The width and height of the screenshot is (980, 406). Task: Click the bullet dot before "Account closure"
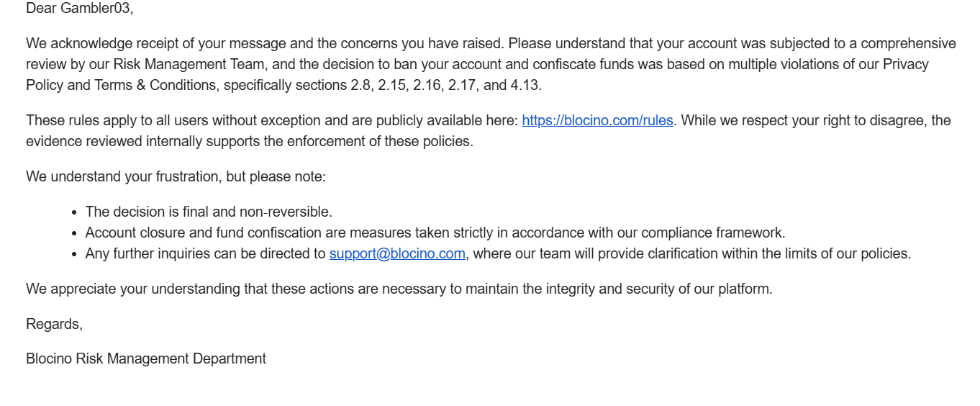click(75, 233)
